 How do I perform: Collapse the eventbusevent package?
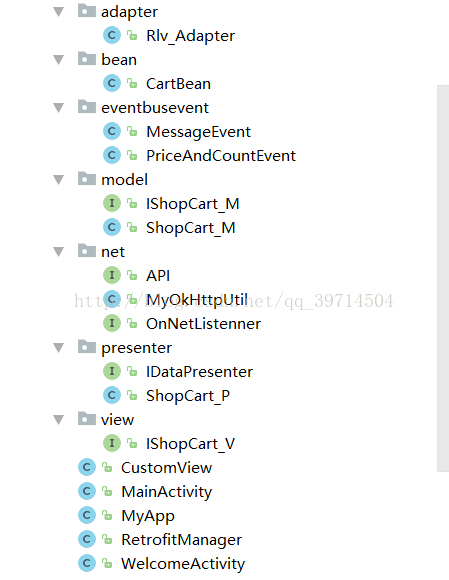point(58,108)
